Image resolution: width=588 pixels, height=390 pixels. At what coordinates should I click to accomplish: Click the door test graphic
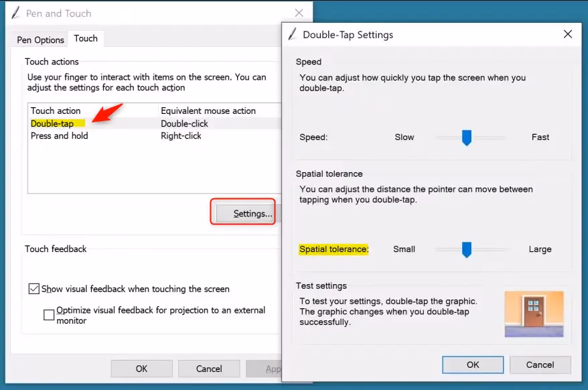pyautogui.click(x=534, y=314)
